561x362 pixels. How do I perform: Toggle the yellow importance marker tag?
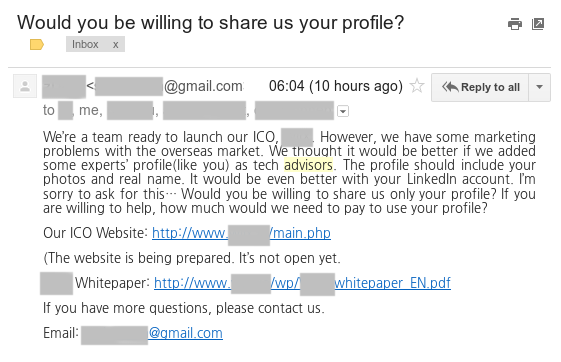click(x=36, y=45)
